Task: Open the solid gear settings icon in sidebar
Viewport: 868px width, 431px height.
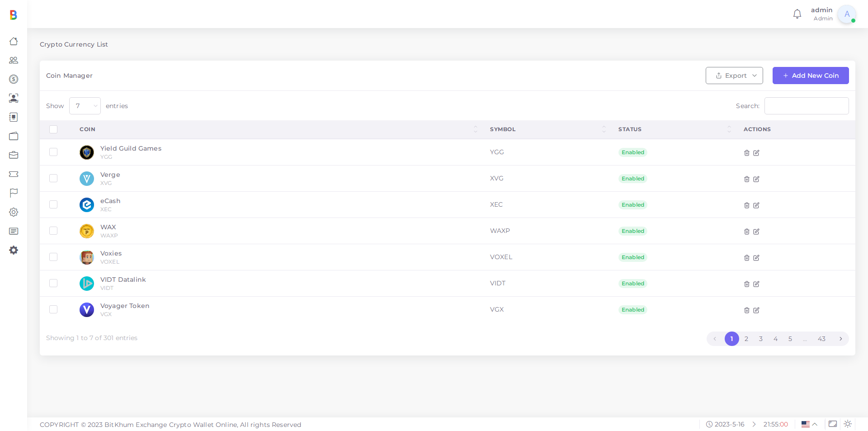Action: [14, 250]
